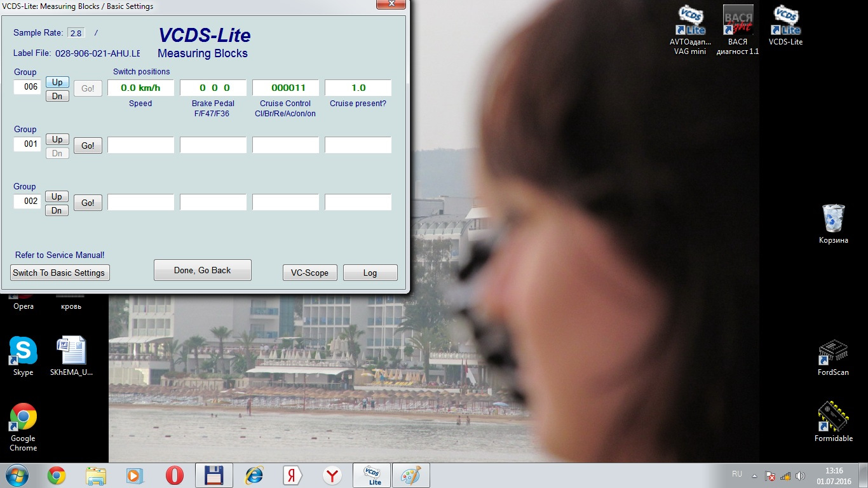This screenshot has height=488, width=868.
Task: Increase Group 006 with its Up button
Action: [x=57, y=82]
